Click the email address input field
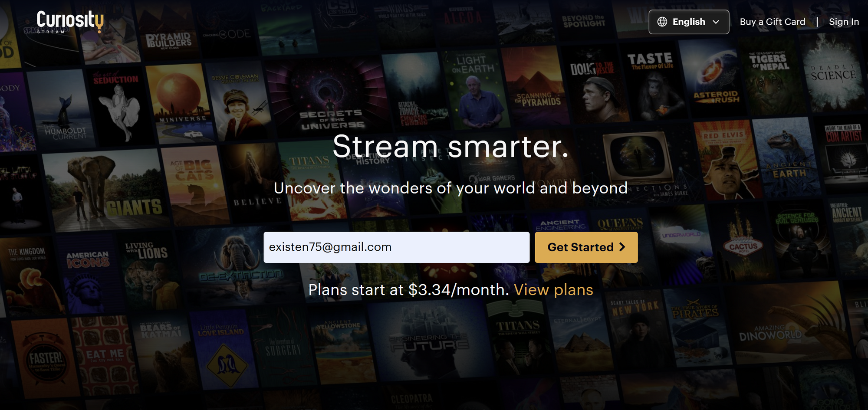The image size is (868, 410). [x=396, y=247]
